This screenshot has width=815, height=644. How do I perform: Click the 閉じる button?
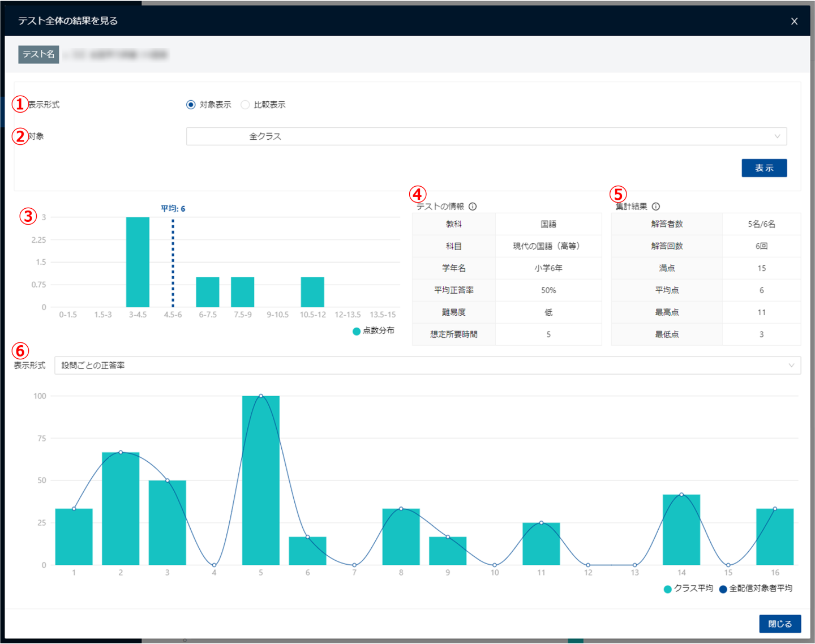tap(779, 624)
